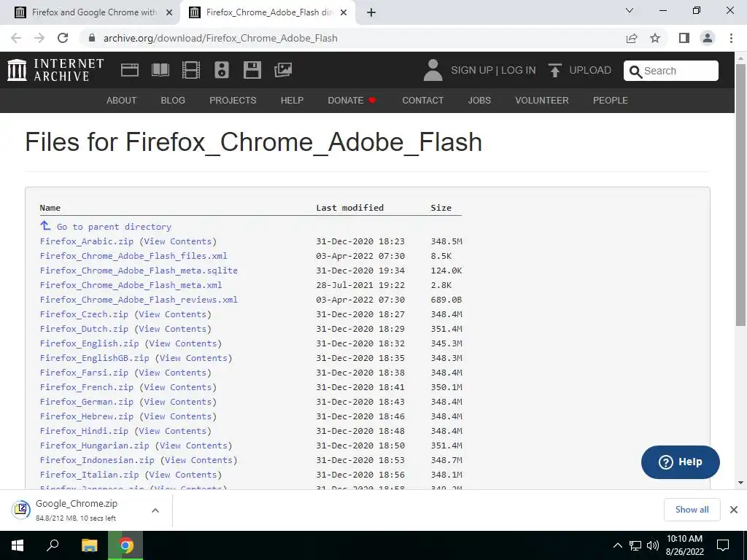Open Firefox_Chrome_Adobe_Flash_reviews.xml

click(x=139, y=300)
